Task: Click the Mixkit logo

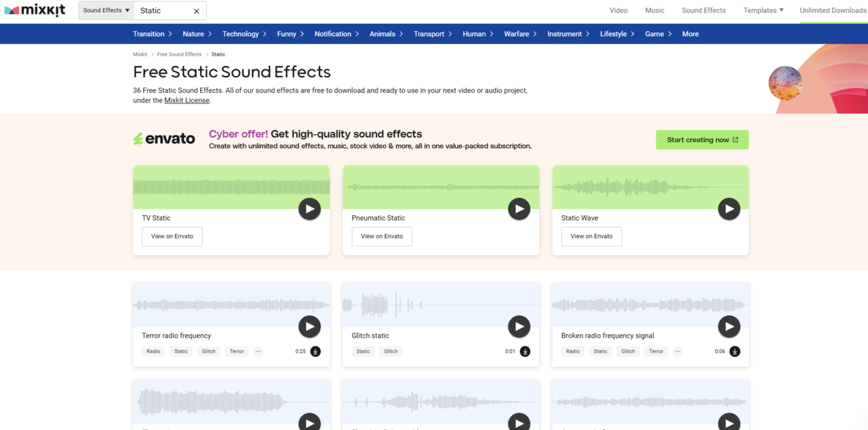Action: pos(35,10)
